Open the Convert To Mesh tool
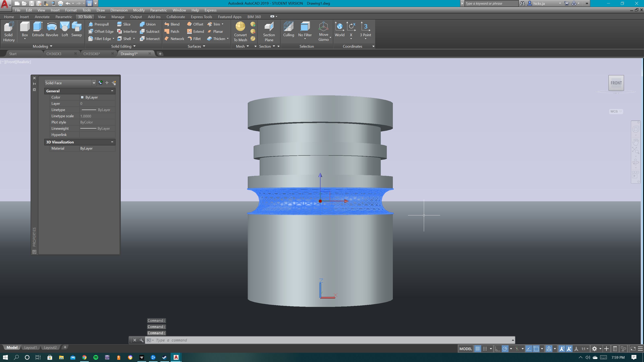The height and width of the screenshot is (362, 644). pos(240,32)
